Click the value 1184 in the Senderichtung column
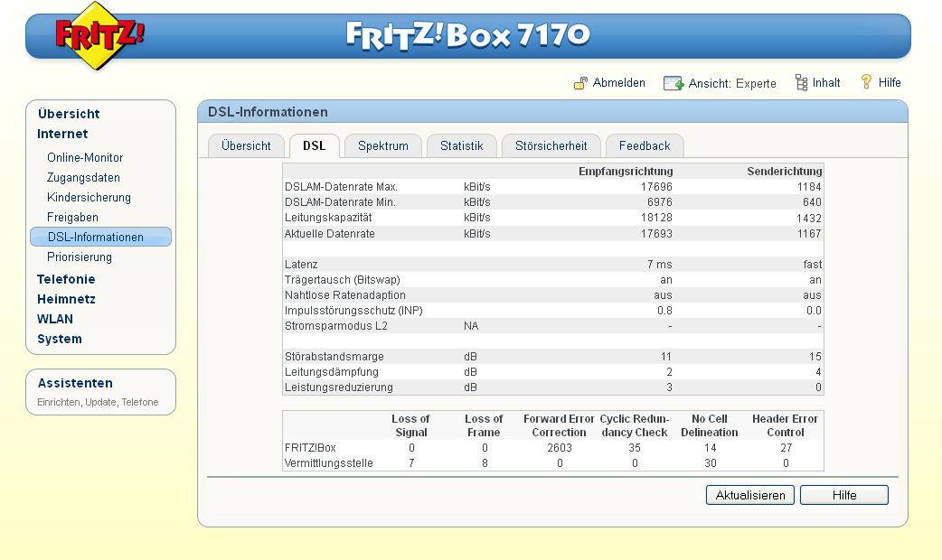 click(x=808, y=187)
